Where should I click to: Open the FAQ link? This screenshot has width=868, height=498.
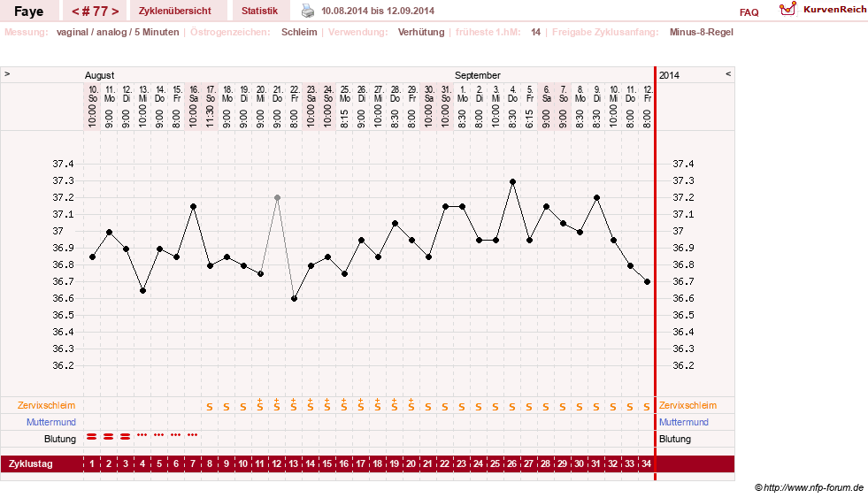[749, 12]
